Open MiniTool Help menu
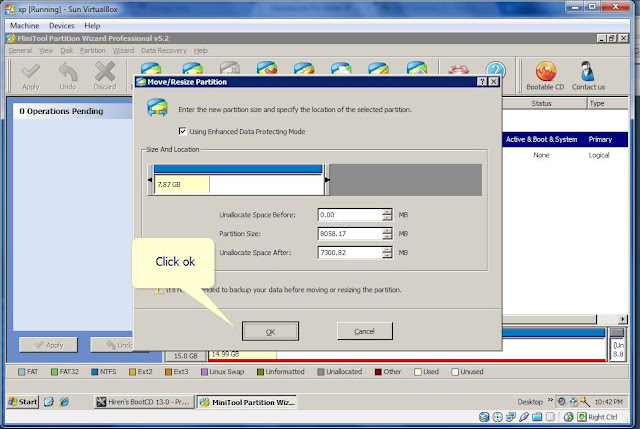This screenshot has width=640, height=429. tap(200, 51)
